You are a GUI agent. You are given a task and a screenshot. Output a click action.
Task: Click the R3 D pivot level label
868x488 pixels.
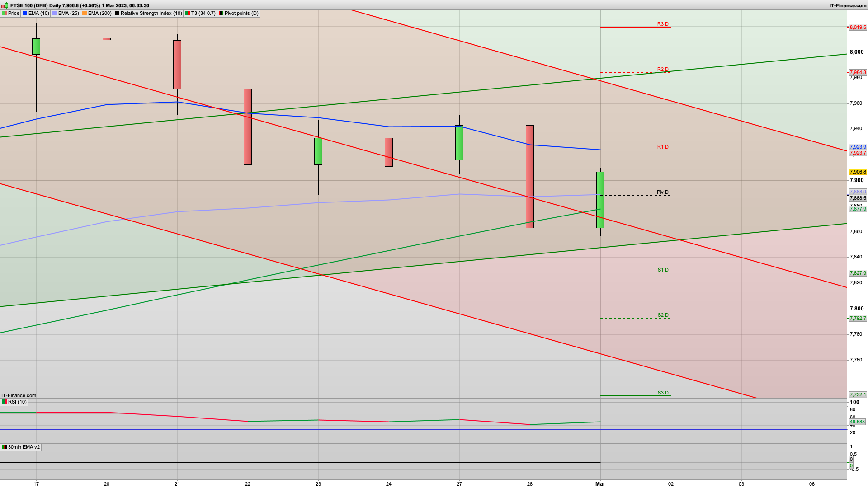[662, 24]
